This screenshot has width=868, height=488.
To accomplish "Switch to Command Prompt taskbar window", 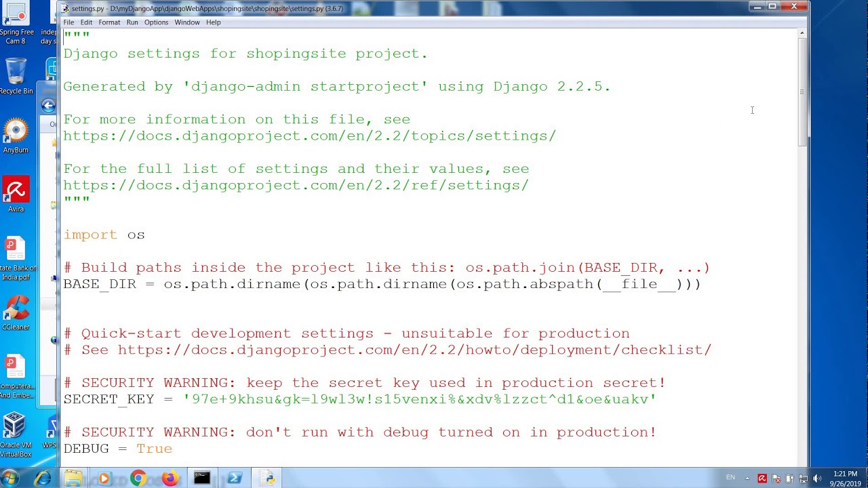I will pos(202,479).
